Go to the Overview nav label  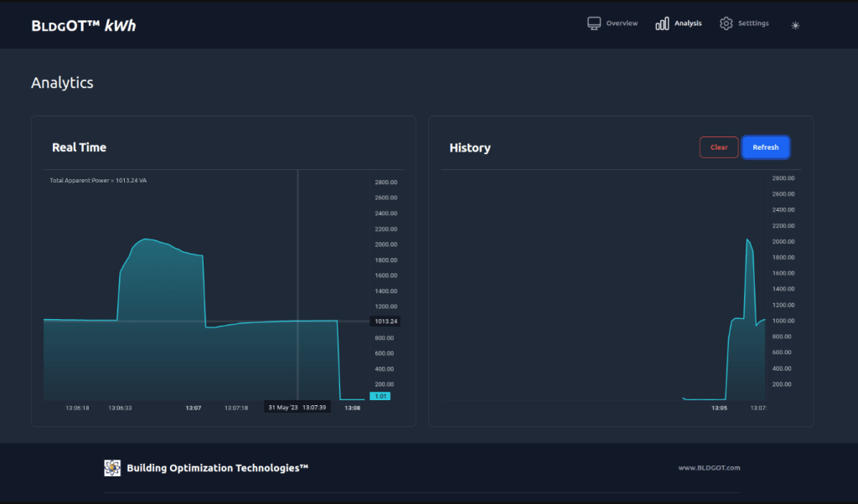[x=622, y=23]
